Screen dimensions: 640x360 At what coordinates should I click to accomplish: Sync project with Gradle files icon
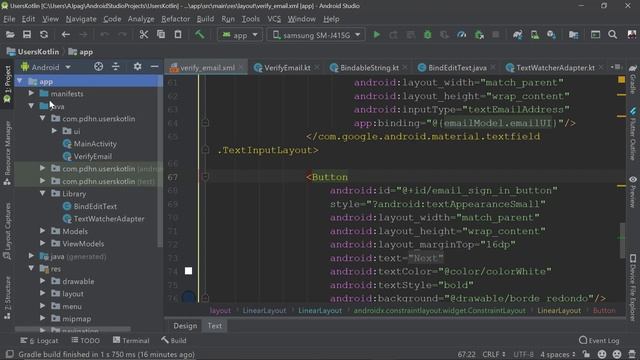tap(518, 35)
